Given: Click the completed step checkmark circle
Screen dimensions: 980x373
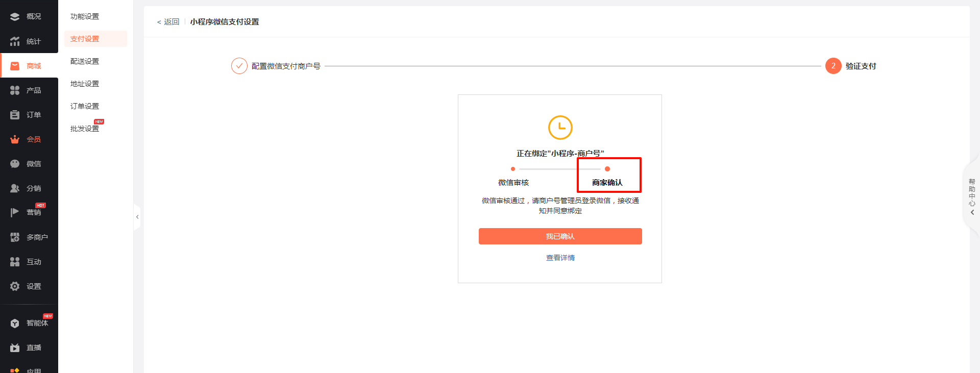Looking at the screenshot, I should pos(239,66).
